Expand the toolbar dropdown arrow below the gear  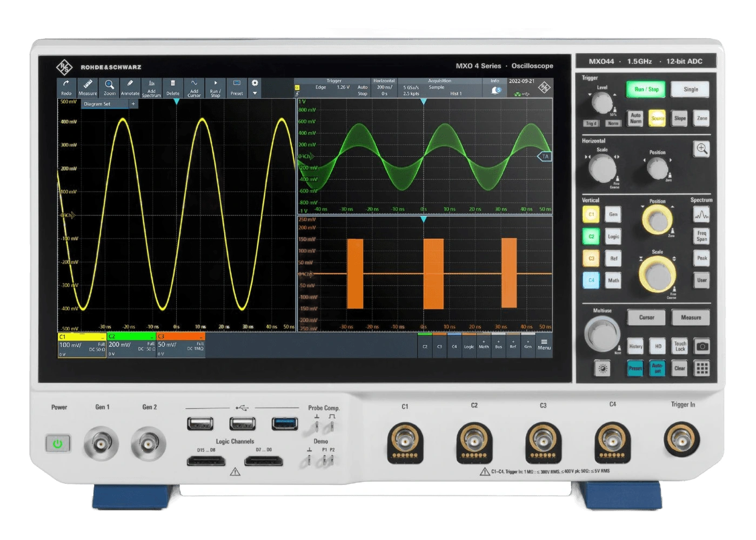[x=255, y=93]
